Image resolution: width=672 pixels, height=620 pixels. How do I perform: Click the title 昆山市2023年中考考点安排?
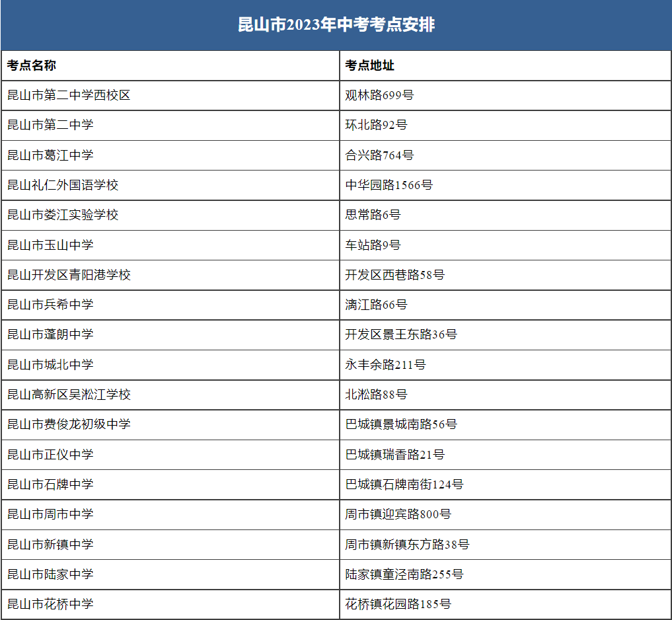[x=336, y=24]
